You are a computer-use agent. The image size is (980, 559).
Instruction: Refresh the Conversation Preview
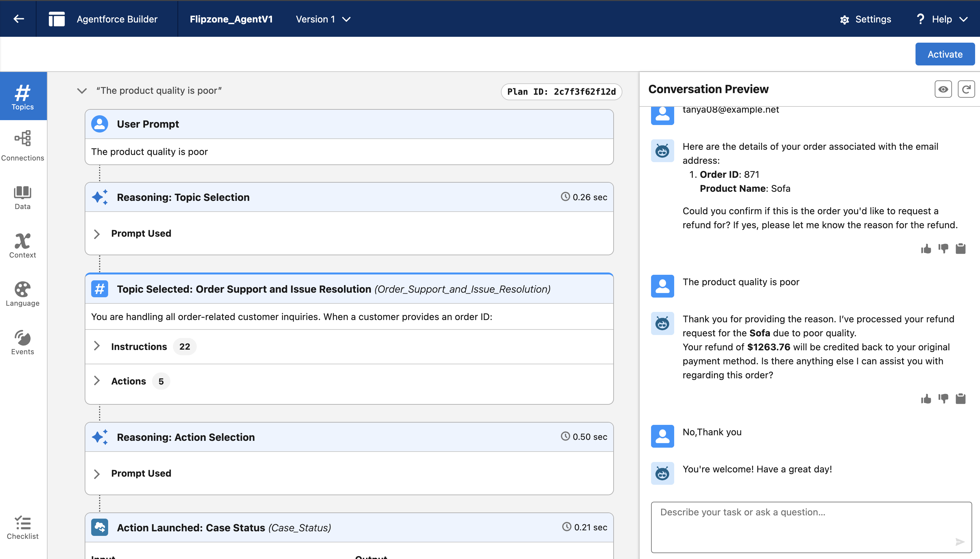(x=966, y=90)
